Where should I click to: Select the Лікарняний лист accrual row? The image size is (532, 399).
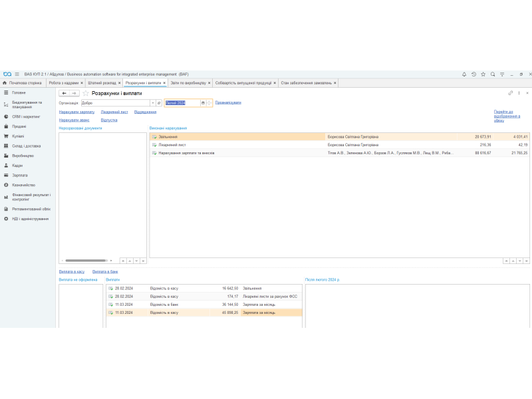[x=339, y=145]
